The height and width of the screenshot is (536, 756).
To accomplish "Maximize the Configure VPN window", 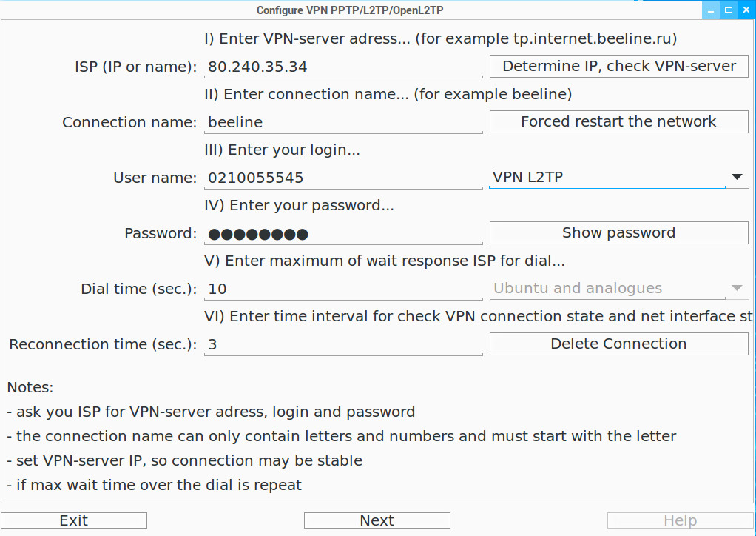I will (x=729, y=10).
